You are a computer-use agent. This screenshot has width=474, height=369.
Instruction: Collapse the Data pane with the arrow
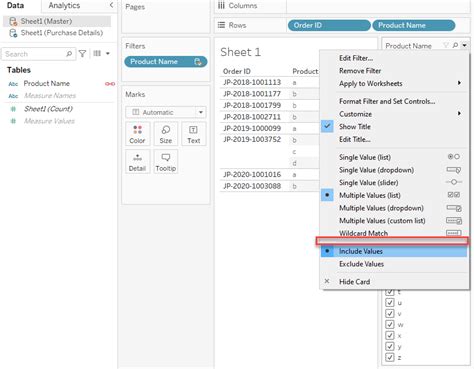(x=111, y=5)
